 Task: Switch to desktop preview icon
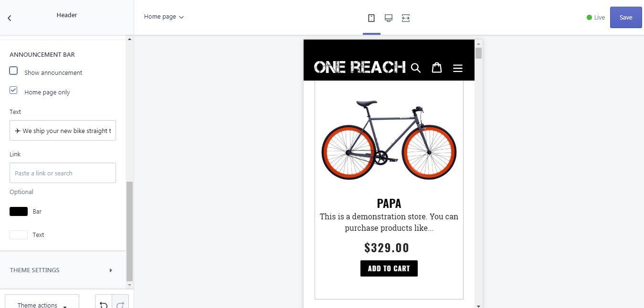point(389,18)
